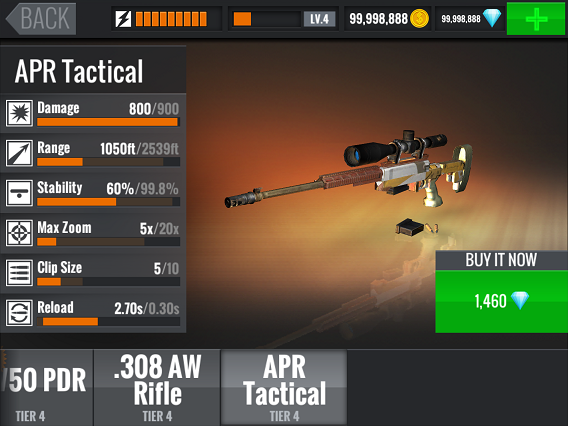Select the APR Tactical weapon tab
This screenshot has width=568, height=426.
pyautogui.click(x=284, y=387)
